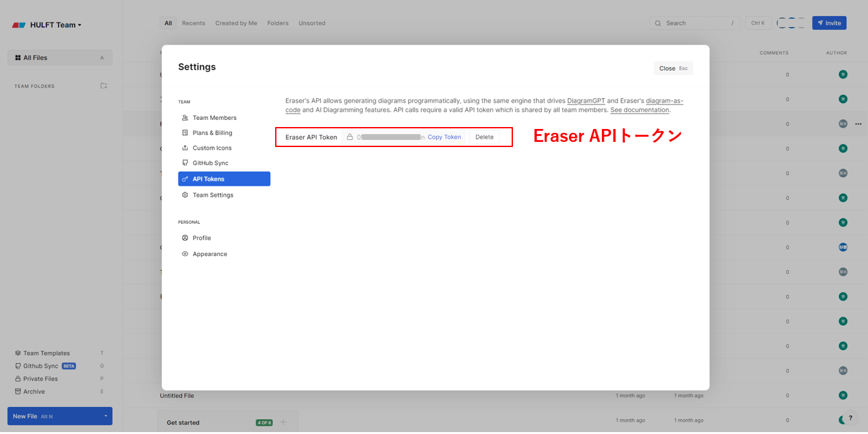Click the API Tokens key icon
868x434 pixels.
tap(185, 179)
